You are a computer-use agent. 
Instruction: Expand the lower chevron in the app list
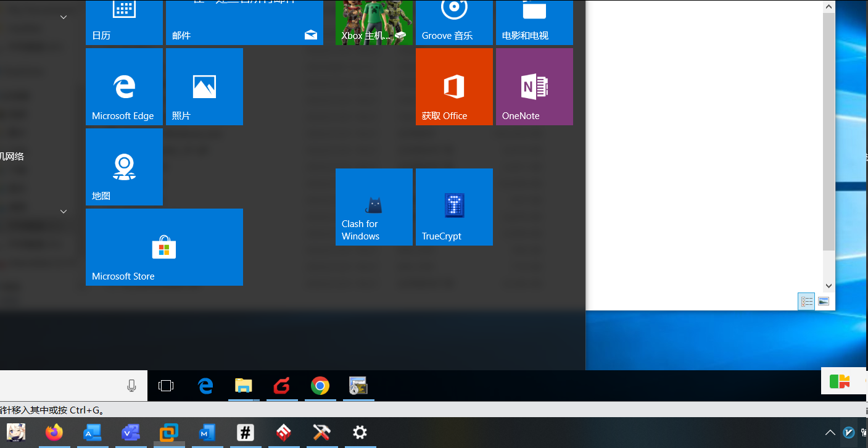click(64, 212)
